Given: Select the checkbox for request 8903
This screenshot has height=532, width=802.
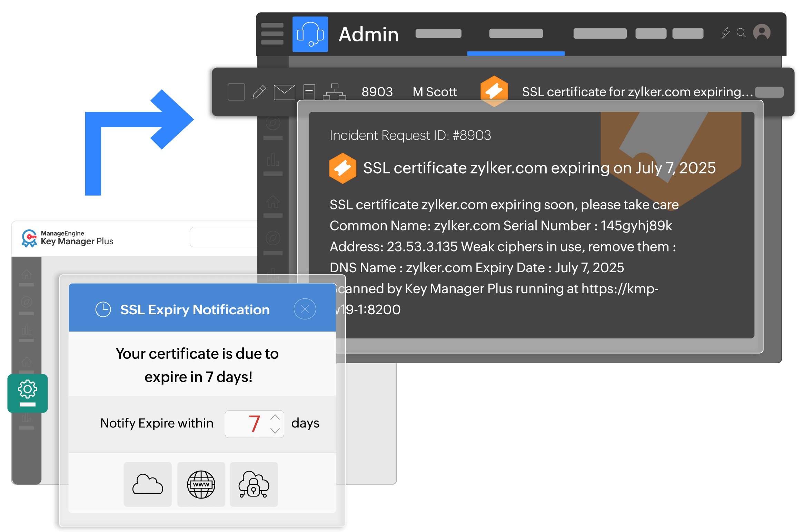Looking at the screenshot, I should click(236, 92).
